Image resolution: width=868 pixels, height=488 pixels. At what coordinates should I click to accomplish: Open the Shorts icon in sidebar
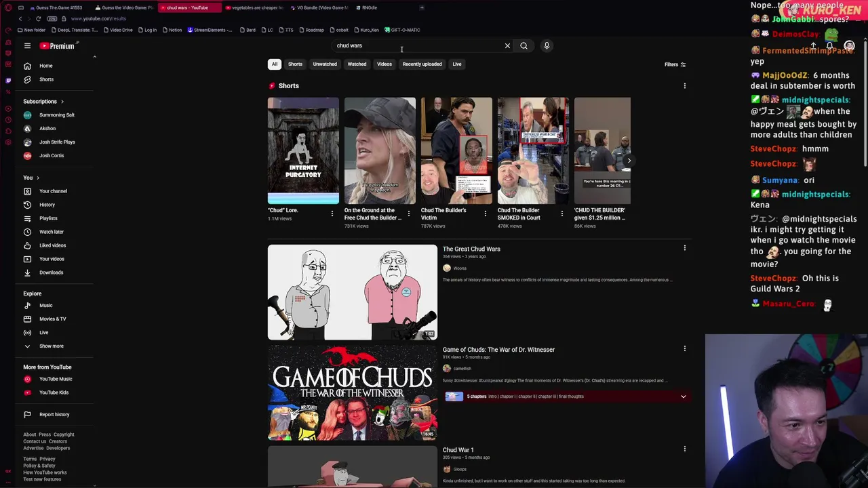coord(27,79)
